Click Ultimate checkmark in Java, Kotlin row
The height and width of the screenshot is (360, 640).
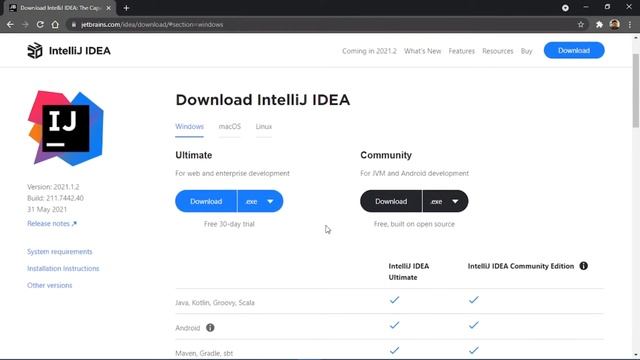click(x=394, y=300)
